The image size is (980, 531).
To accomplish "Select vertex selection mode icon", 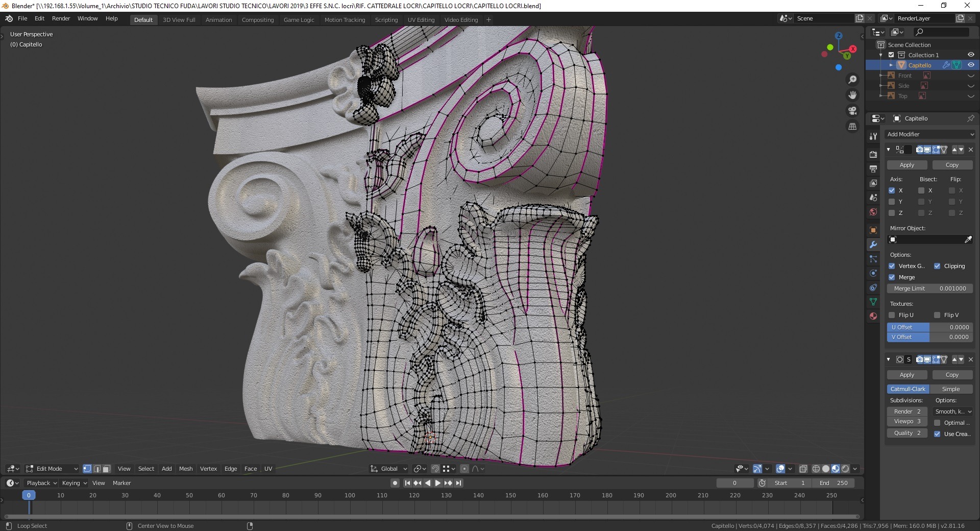I will tap(87, 469).
